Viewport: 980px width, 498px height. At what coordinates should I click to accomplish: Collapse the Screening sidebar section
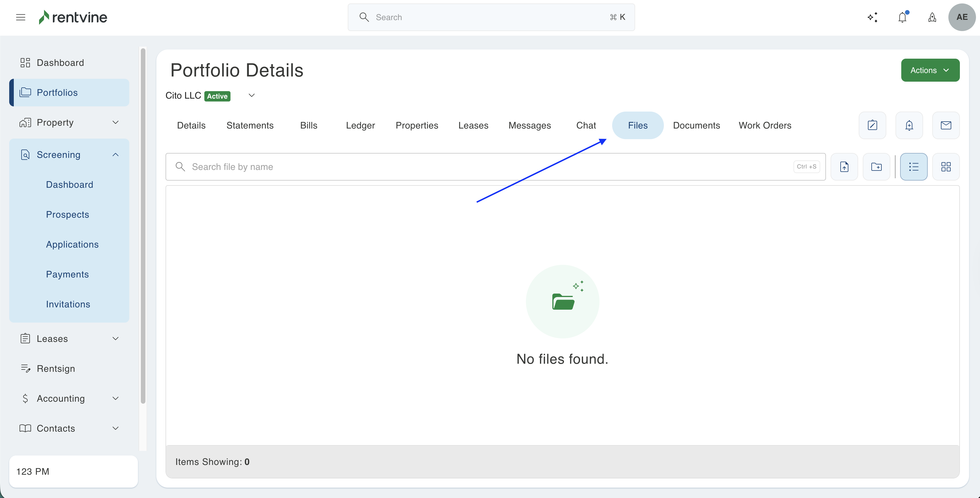pos(116,155)
